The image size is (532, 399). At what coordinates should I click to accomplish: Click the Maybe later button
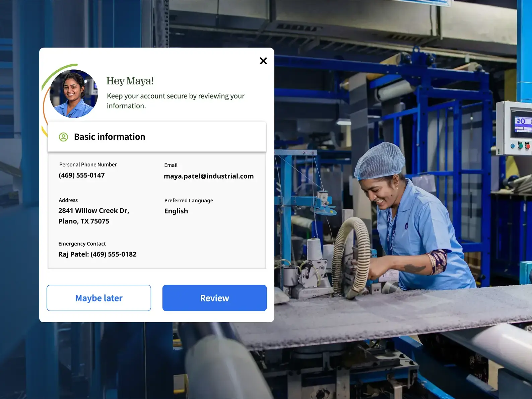(x=99, y=298)
